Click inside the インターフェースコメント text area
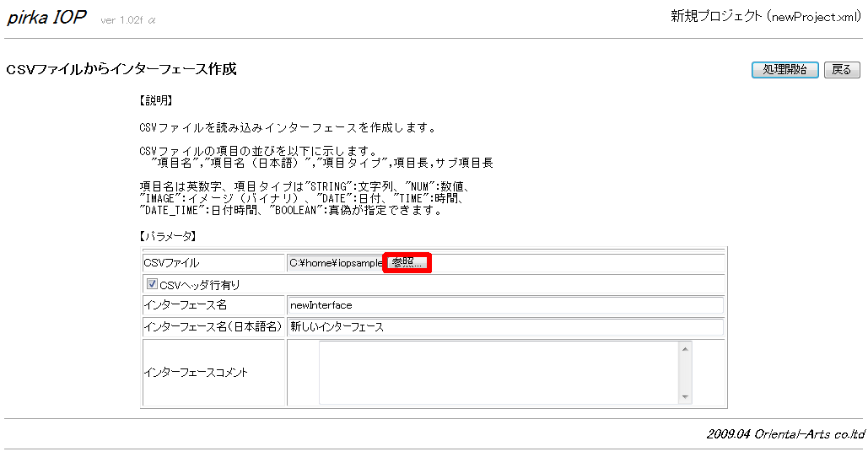The image size is (868, 457). pyautogui.click(x=498, y=373)
